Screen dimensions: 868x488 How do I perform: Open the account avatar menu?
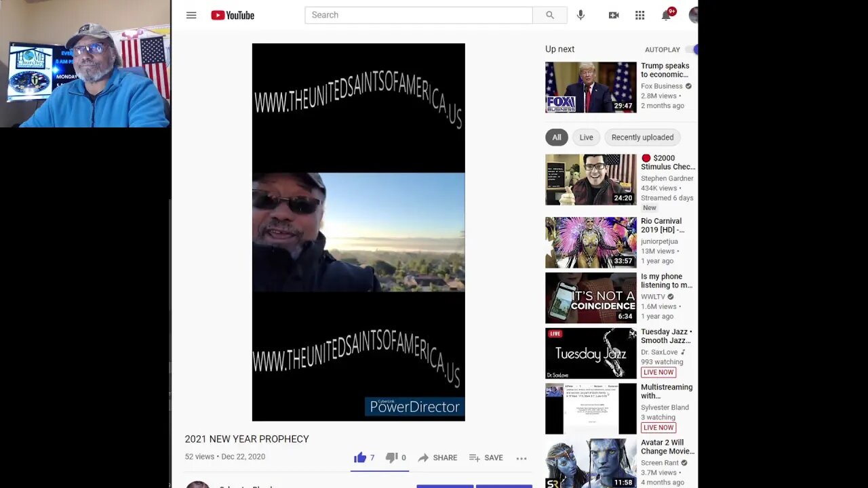point(693,15)
